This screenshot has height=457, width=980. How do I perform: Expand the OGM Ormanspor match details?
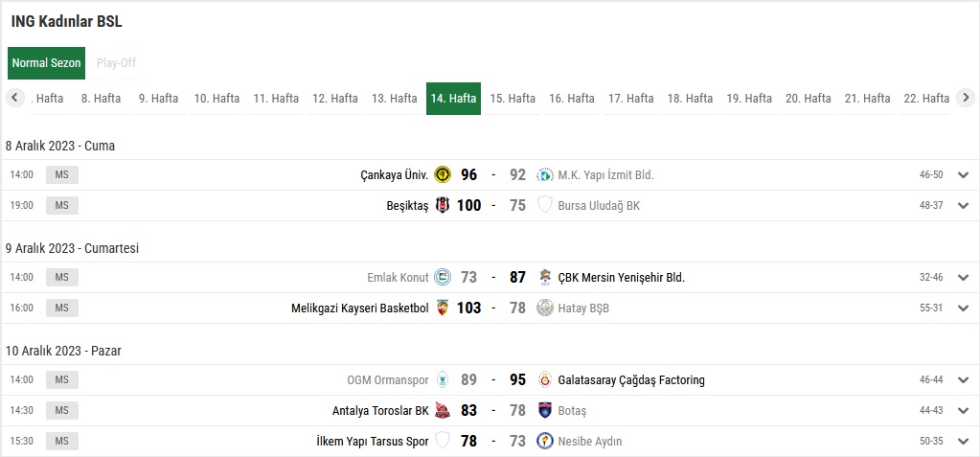963,380
